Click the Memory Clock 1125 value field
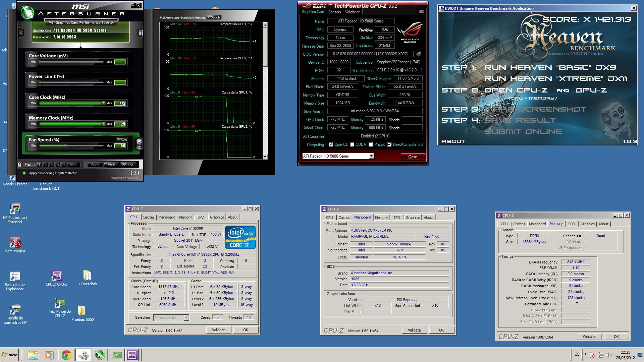 pos(120,124)
